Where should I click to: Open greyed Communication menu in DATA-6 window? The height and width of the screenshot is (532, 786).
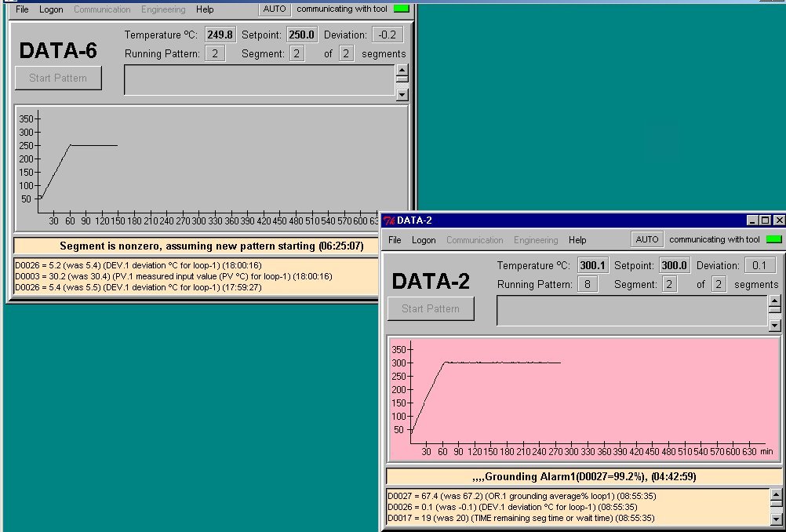tap(102, 9)
